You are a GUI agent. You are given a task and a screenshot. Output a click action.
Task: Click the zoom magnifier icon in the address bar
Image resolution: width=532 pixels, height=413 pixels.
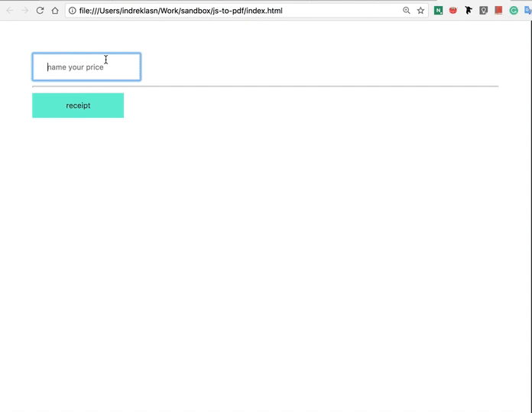click(x=406, y=11)
